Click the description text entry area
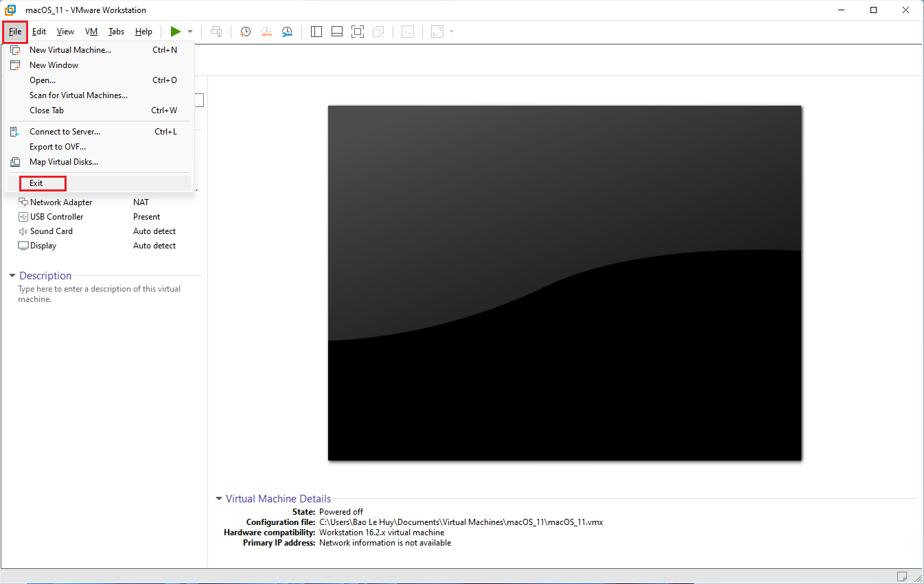924x584 pixels. [100, 294]
